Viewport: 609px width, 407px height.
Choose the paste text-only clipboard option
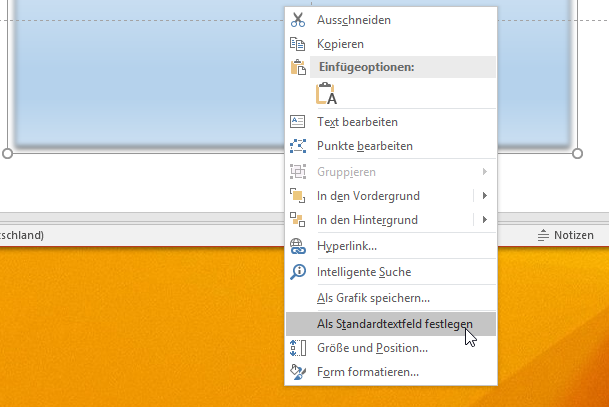pos(326,93)
